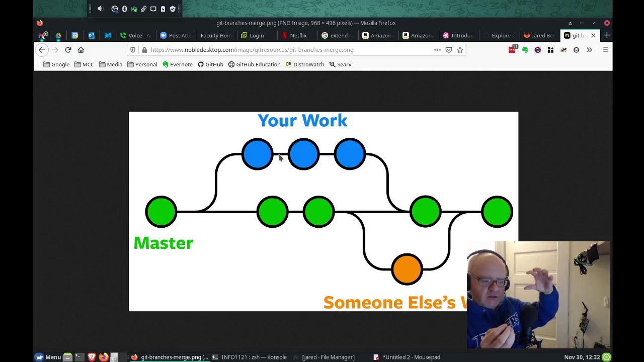Open the Searx bookmark
This screenshot has width=644, height=362.
point(340,64)
